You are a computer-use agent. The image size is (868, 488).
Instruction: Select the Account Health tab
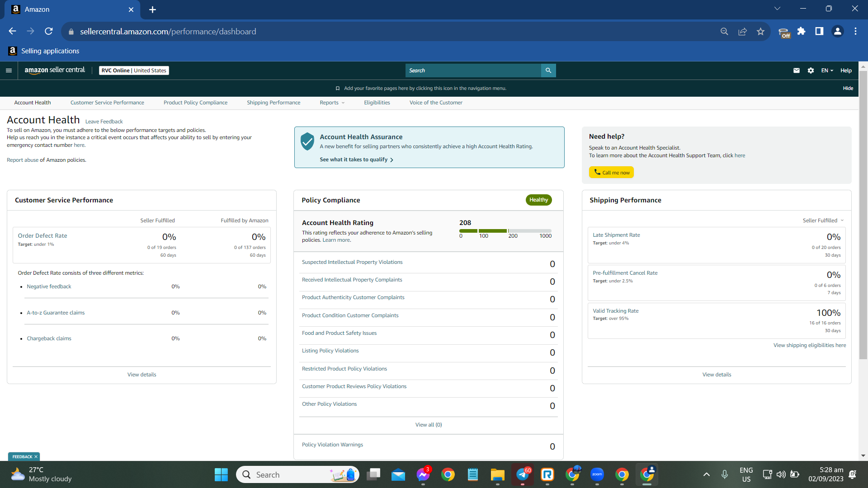(33, 103)
